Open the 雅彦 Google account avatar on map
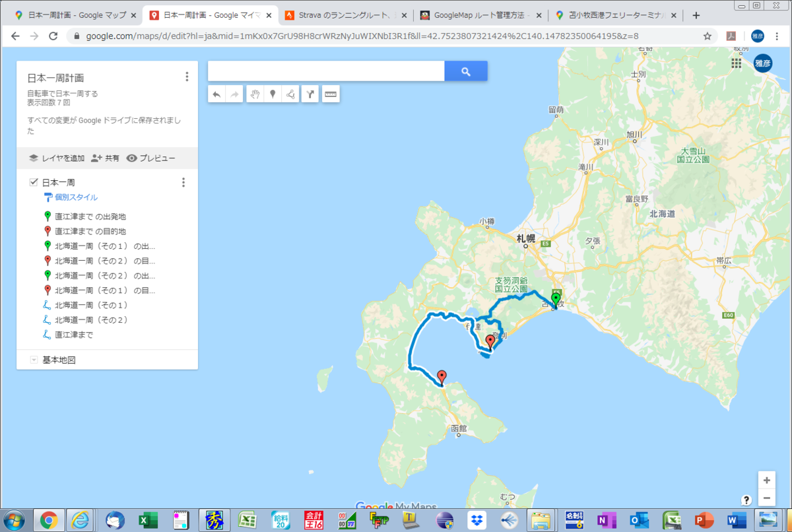792x532 pixels. pyautogui.click(x=763, y=63)
